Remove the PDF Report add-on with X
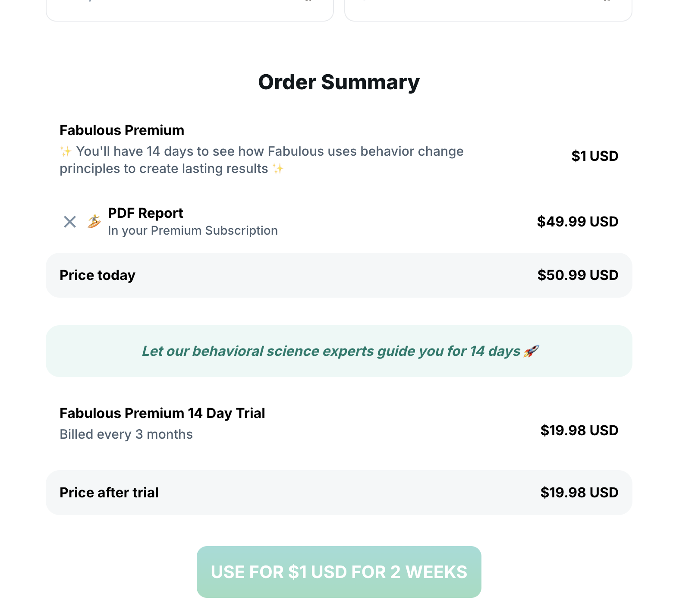 pyautogui.click(x=70, y=222)
